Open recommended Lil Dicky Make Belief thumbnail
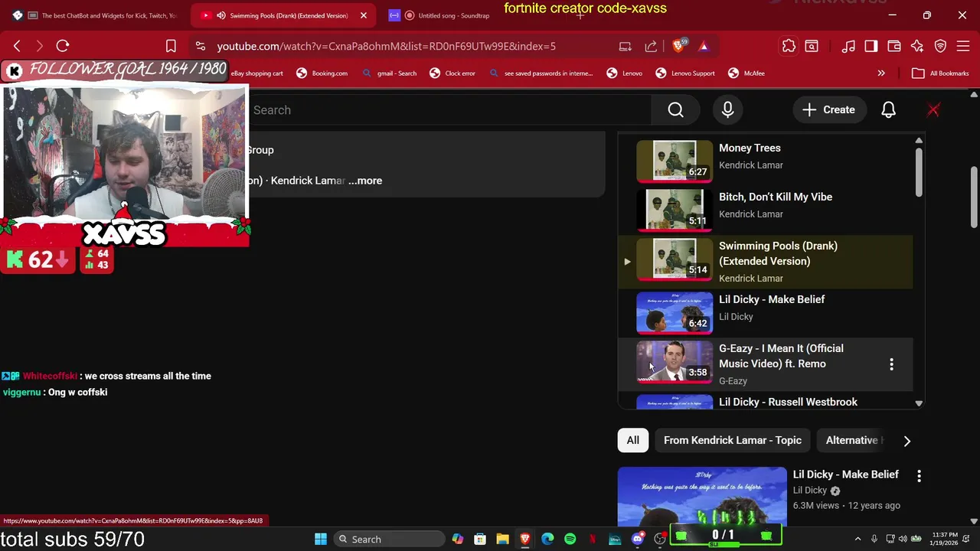The width and height of the screenshot is (980, 551). tap(702, 496)
